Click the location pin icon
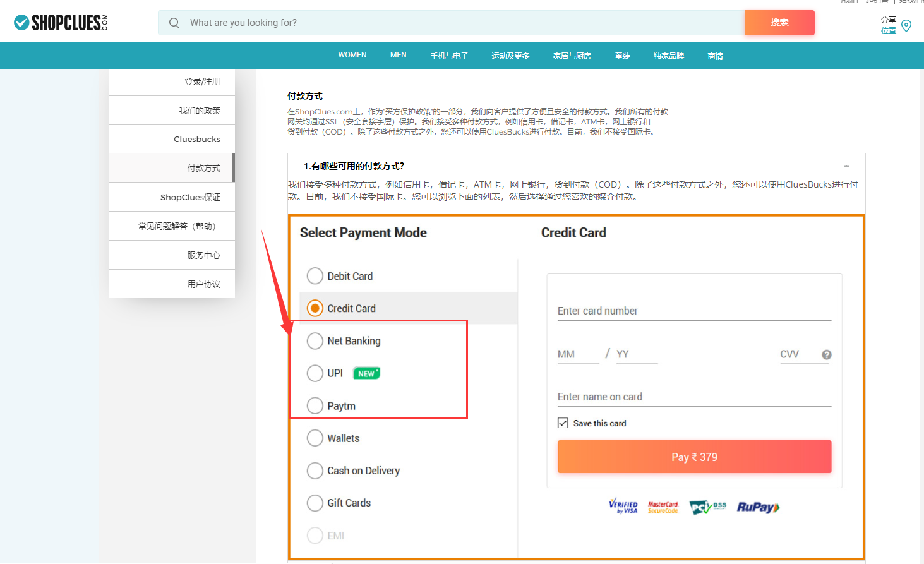Viewport: 924px width, 564px height. tap(906, 26)
